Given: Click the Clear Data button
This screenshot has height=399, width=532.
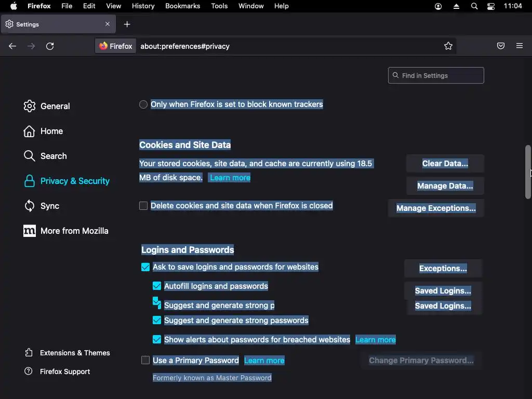Looking at the screenshot, I should tap(445, 164).
